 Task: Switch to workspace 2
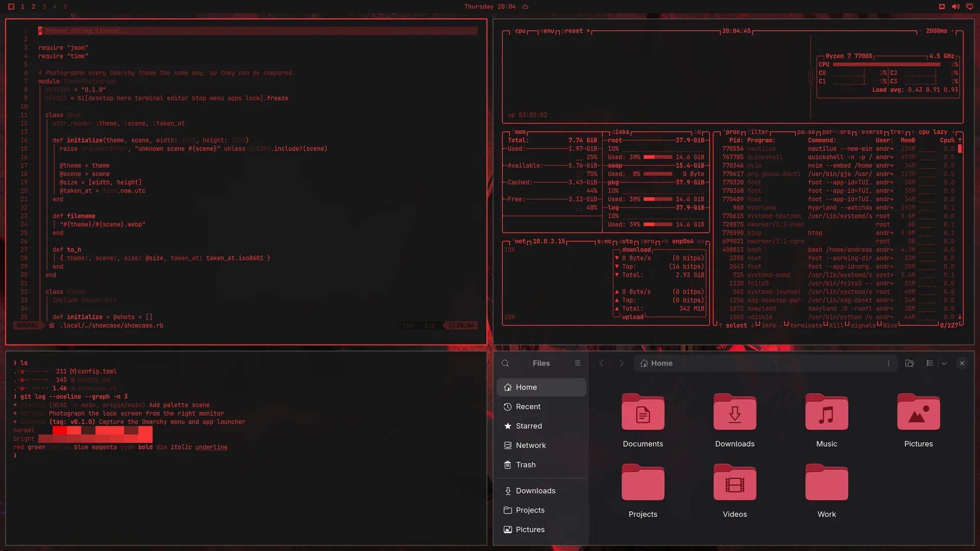point(33,7)
